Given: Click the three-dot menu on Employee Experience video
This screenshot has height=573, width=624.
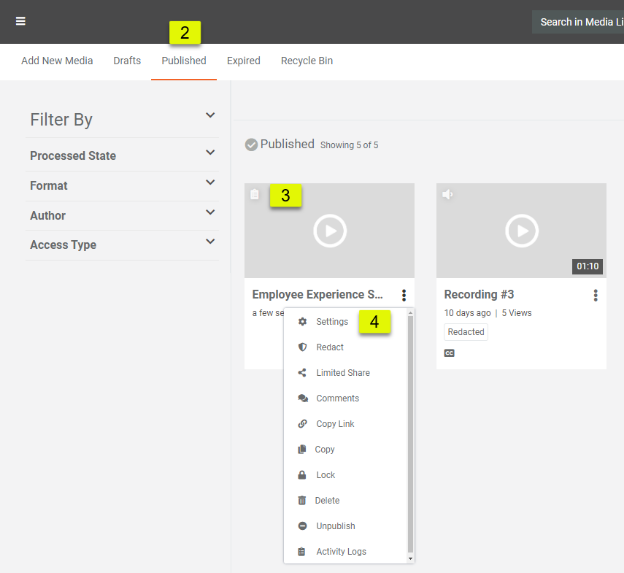Looking at the screenshot, I should [403, 295].
